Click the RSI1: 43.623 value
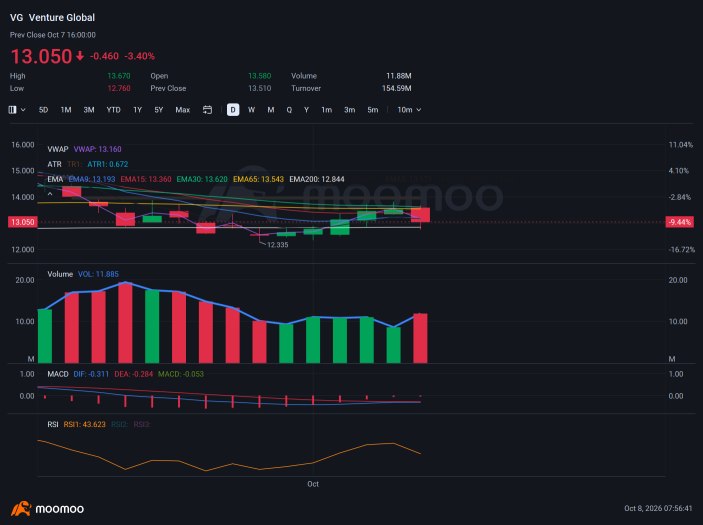703x525 pixels. pos(84,425)
